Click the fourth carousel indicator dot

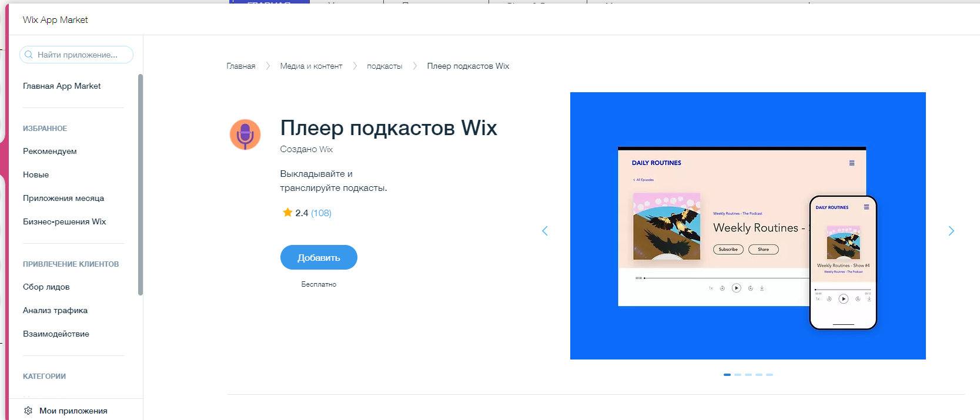tap(759, 374)
